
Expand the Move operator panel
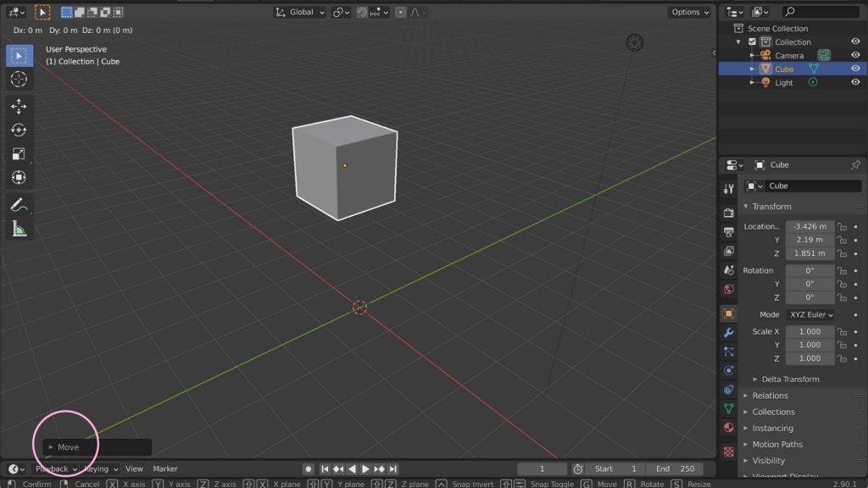(97, 447)
